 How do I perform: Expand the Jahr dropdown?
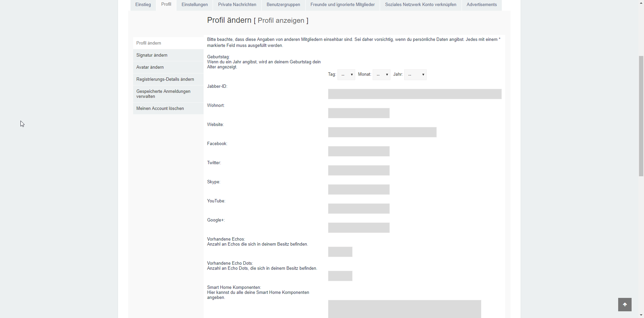point(415,75)
